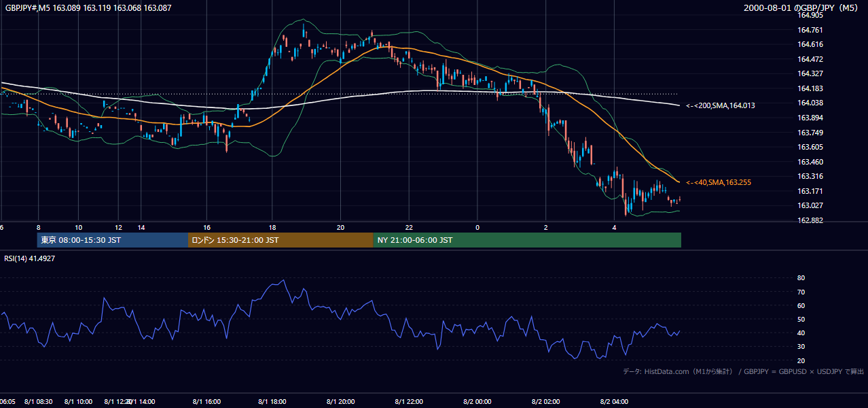Click price axis value 163.605
The width and height of the screenshot is (868, 408).
811,147
